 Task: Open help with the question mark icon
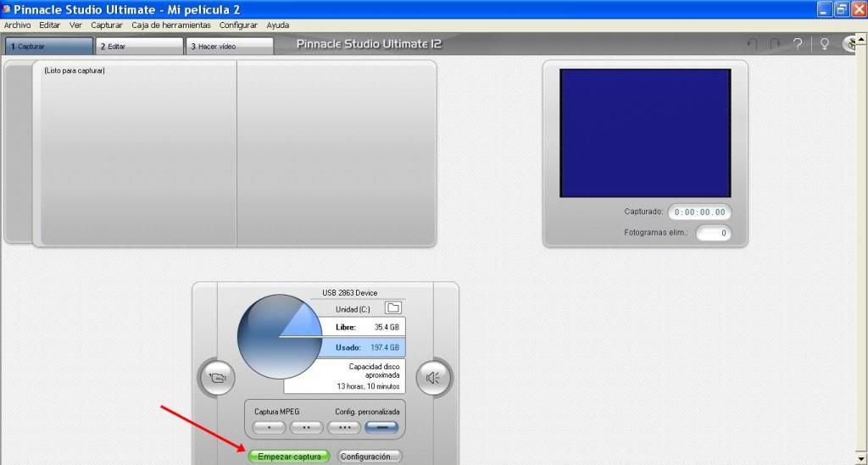click(798, 45)
